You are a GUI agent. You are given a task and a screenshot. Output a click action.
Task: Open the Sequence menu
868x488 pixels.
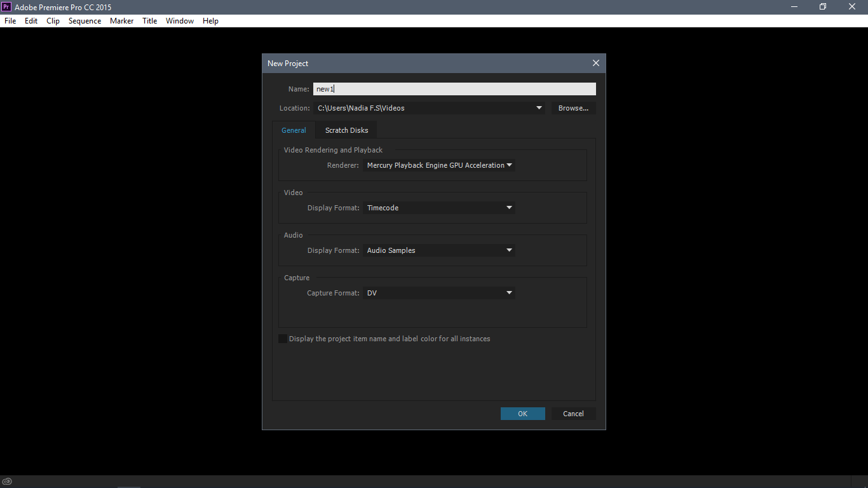[x=85, y=21]
